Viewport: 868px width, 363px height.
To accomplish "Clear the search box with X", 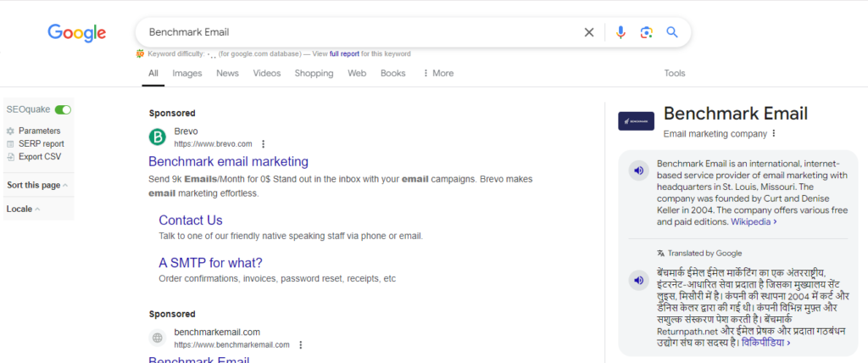I will tap(589, 33).
